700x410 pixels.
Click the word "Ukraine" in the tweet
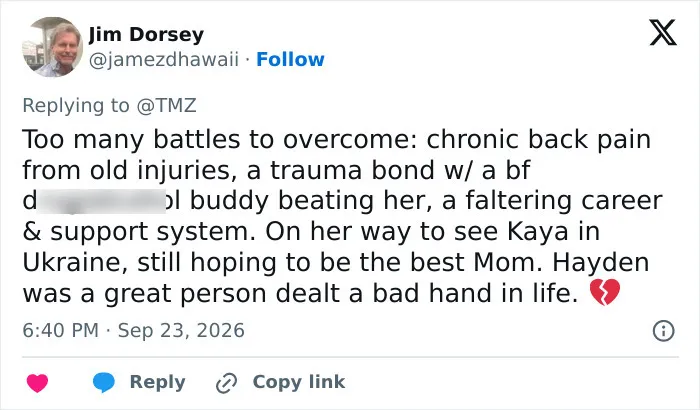[x=75, y=263]
